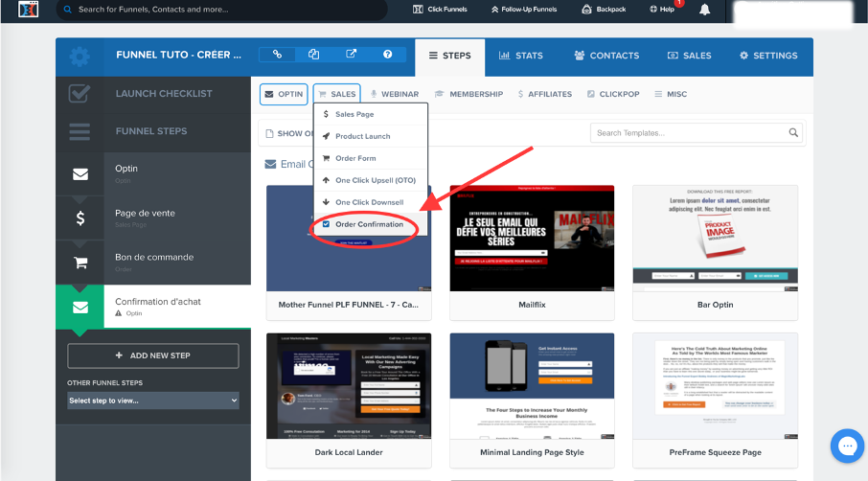Image resolution: width=868 pixels, height=481 pixels.
Task: Select the Bon de commande cart icon
Action: coord(80,263)
